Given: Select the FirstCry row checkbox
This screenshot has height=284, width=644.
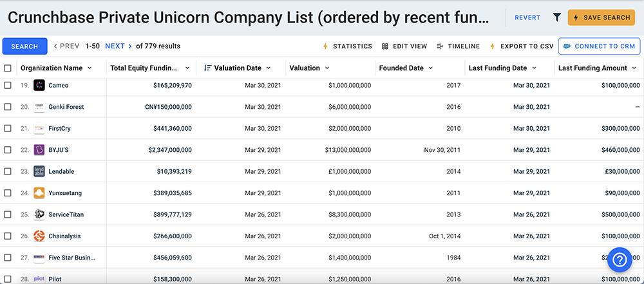Looking at the screenshot, I should coord(8,129).
